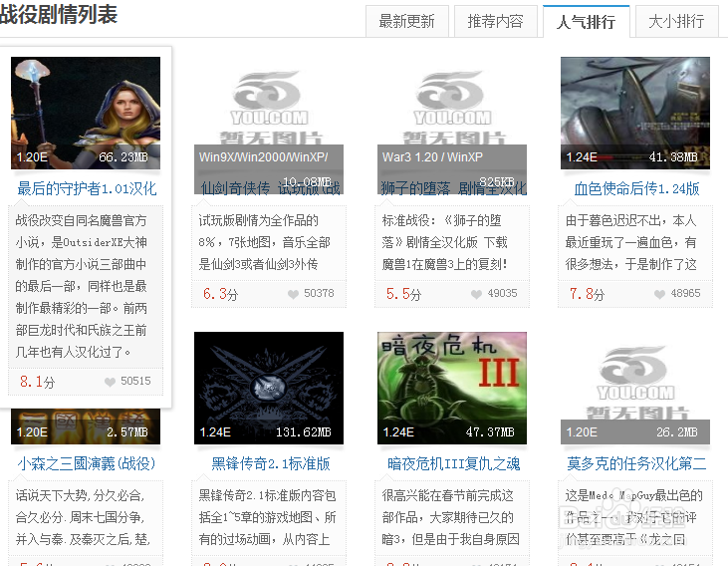Click the description starting 黑锋传奇2.1标准版内容包

pos(268,518)
